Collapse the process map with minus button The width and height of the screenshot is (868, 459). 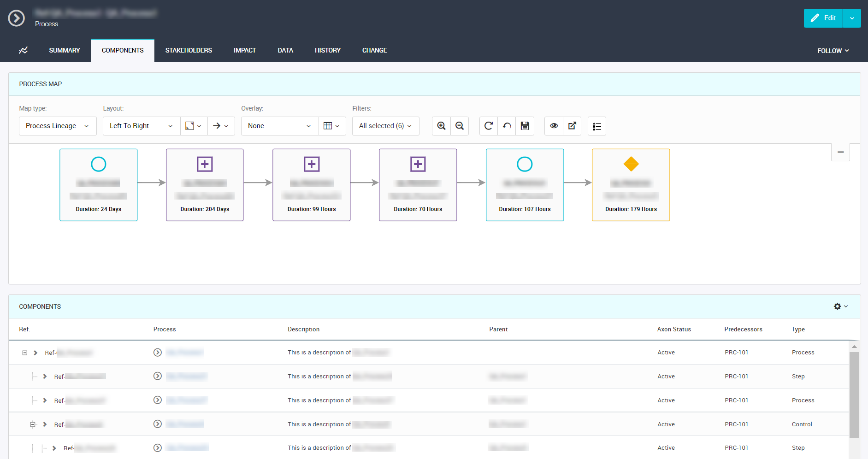click(x=840, y=152)
